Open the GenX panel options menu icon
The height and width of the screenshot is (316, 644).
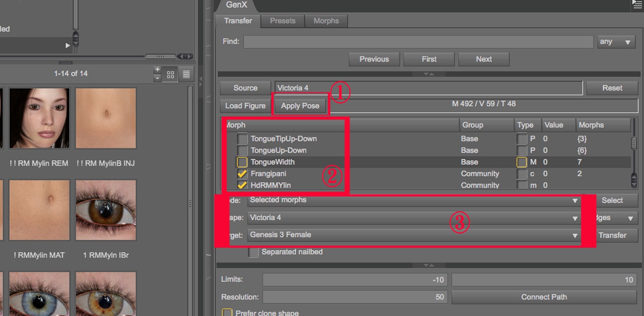[637, 5]
